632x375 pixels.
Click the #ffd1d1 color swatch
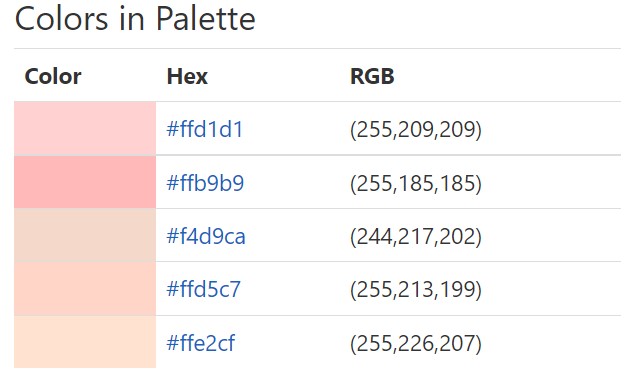click(85, 128)
